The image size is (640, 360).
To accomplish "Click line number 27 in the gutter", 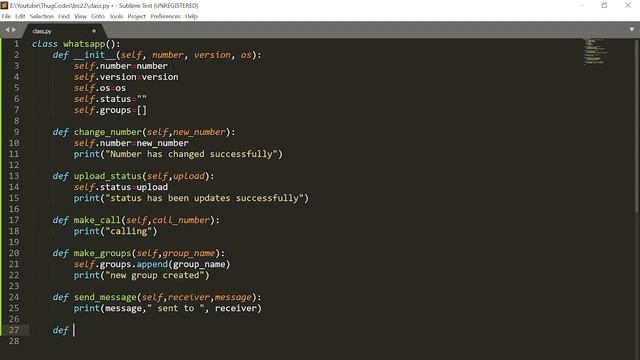I will (14, 330).
